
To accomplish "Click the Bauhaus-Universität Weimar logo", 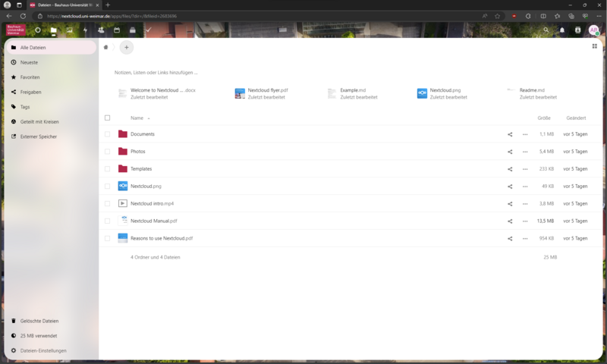I will pyautogui.click(x=16, y=30).
